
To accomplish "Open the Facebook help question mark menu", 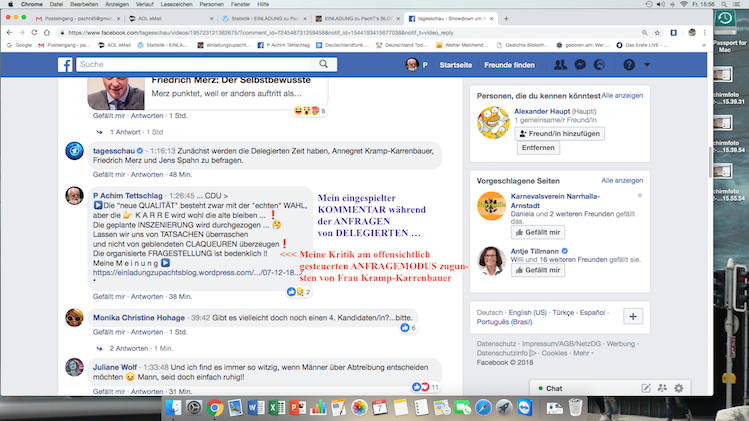I will (630, 64).
